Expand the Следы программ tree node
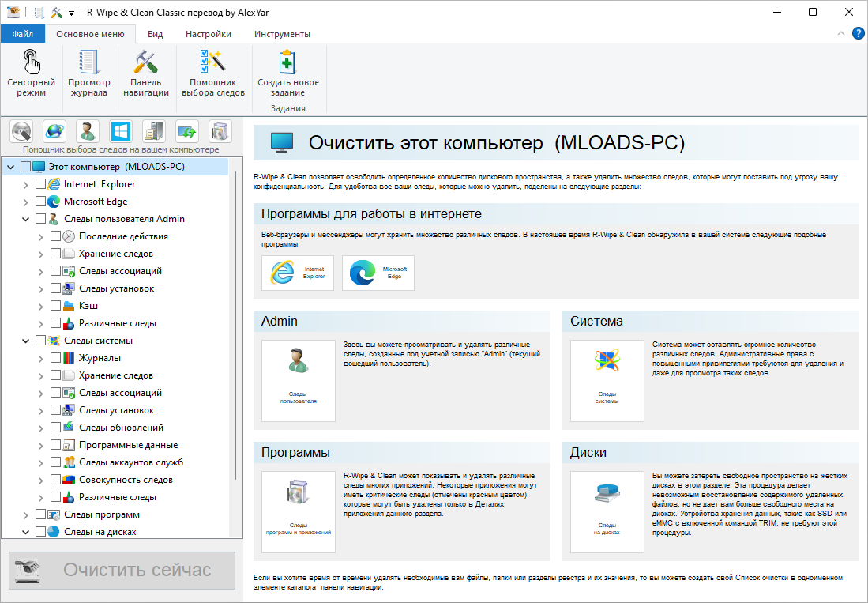This screenshot has height=603, width=868. [26, 514]
